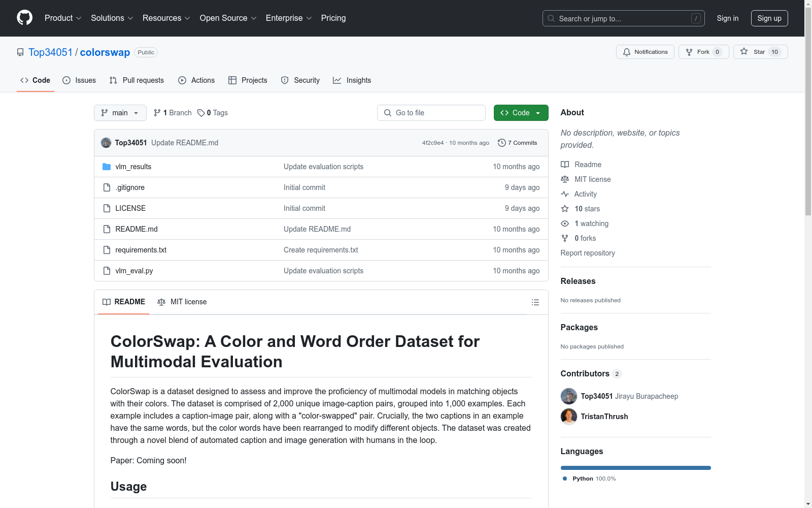Expand the Open Source menu
This screenshot has height=508, width=812.
click(228, 18)
